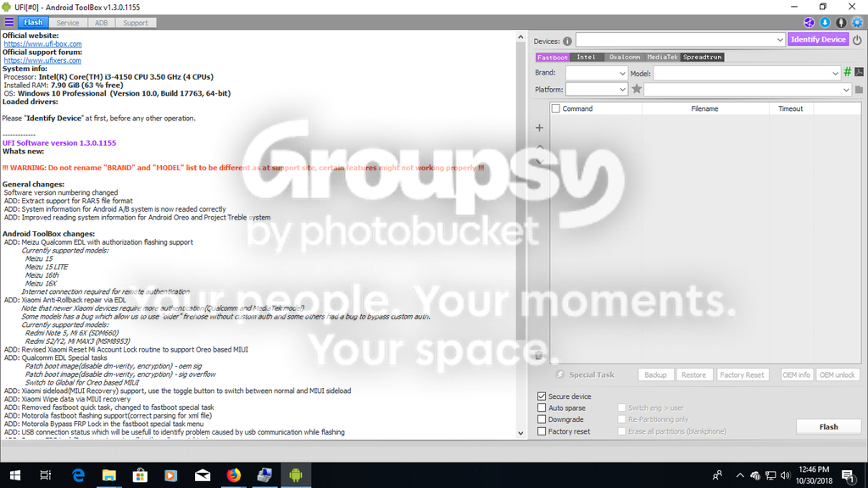868x488 pixels.
Task: Toggle the Re-Partitioning only checkbox
Action: pyautogui.click(x=621, y=419)
